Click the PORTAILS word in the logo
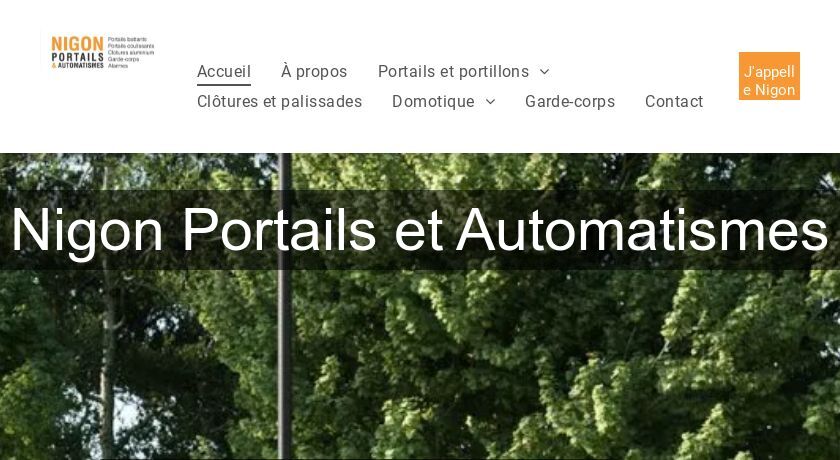The height and width of the screenshot is (460, 840). click(78, 57)
